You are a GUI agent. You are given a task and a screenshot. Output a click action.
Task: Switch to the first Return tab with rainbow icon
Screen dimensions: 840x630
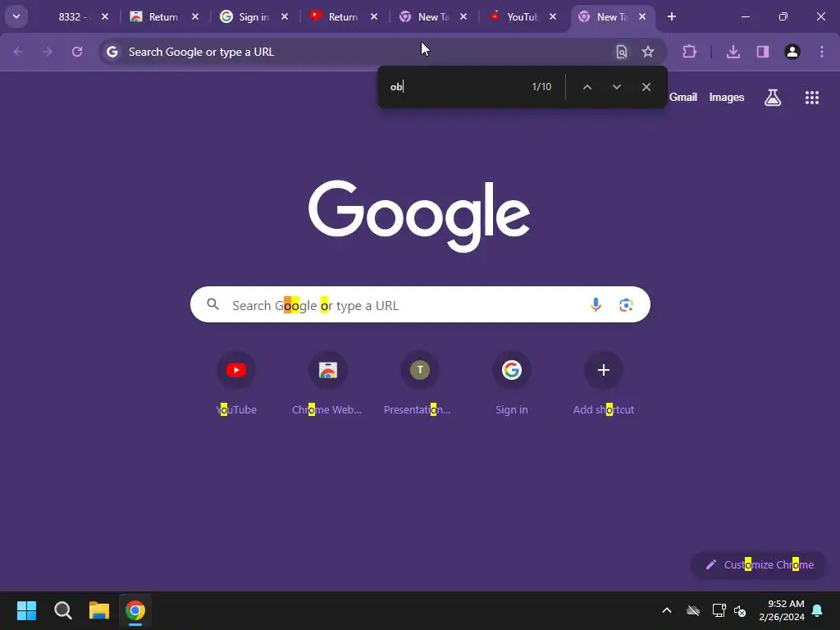[x=163, y=16]
